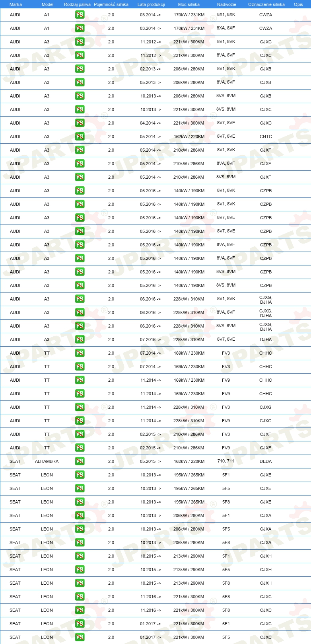Click petrol icon in A3 04.2014 CJXC row
Image resolution: width=311 pixels, height=644 pixels.
(80, 123)
